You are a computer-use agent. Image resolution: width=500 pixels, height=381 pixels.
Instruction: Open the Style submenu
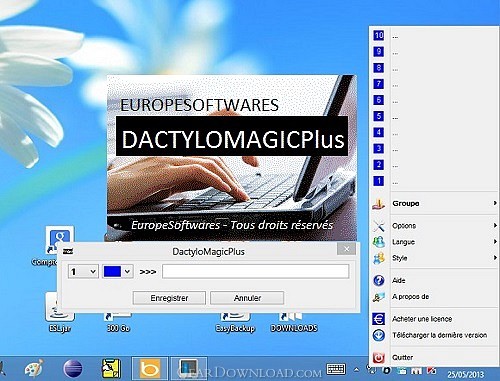[433, 258]
